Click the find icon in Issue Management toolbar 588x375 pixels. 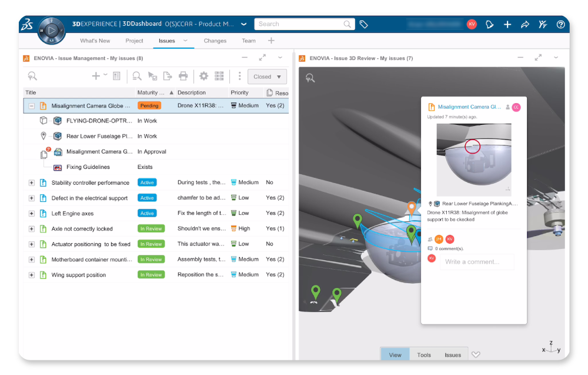point(32,77)
